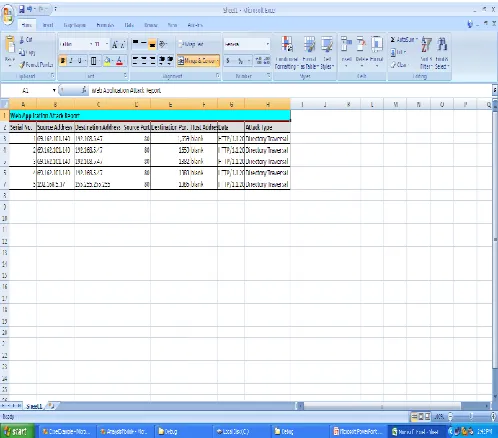Apply the red font color

click(x=119, y=61)
